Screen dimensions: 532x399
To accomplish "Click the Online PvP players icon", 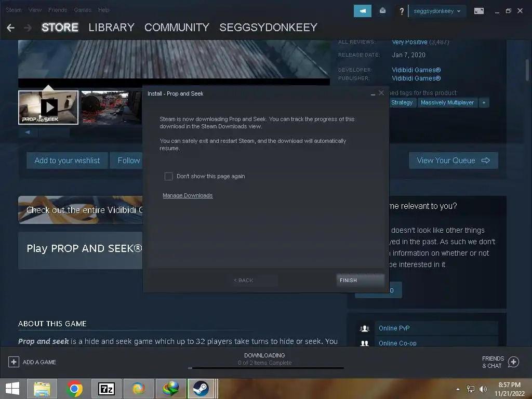I will click(x=365, y=328).
